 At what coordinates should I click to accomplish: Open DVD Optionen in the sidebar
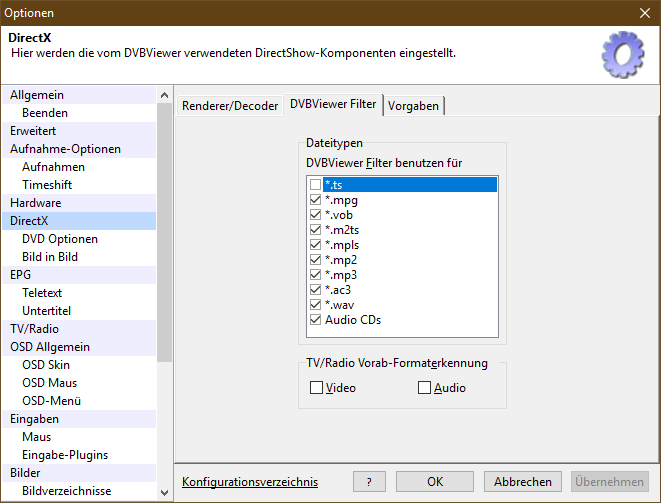coord(79,239)
